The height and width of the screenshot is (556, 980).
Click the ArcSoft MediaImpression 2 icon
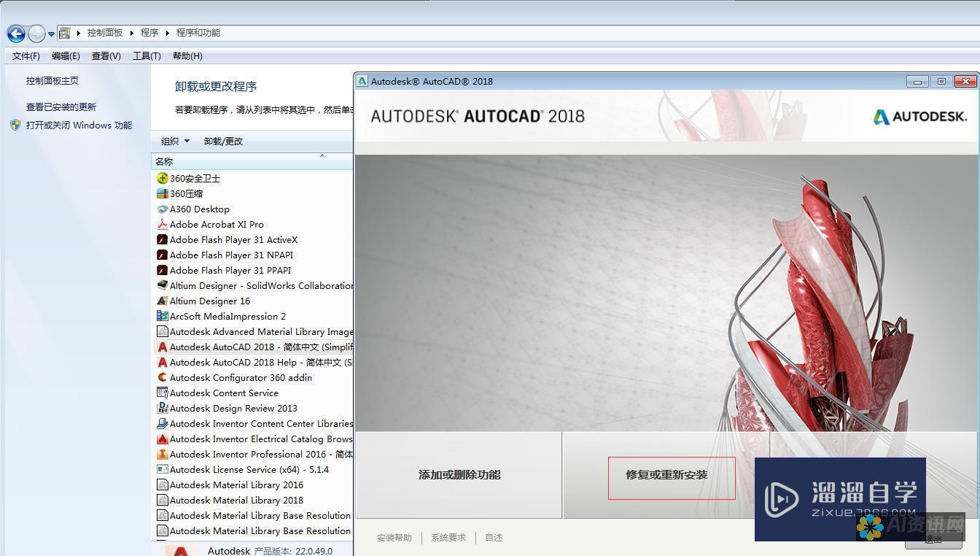pos(162,316)
